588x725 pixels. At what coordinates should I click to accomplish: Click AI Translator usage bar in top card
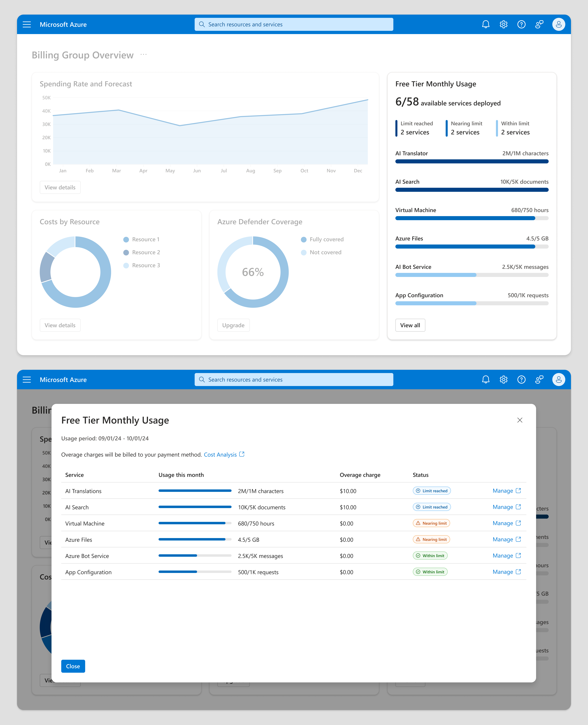472,161
